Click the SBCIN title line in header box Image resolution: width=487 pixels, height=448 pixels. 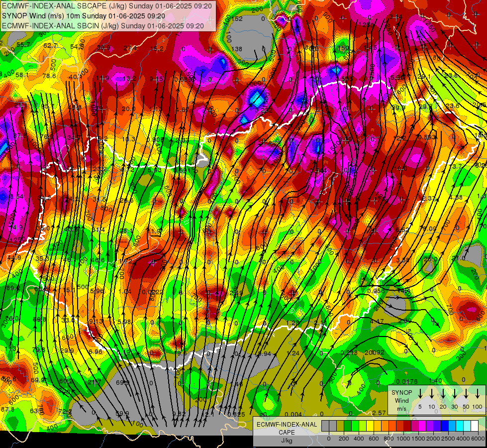point(103,26)
